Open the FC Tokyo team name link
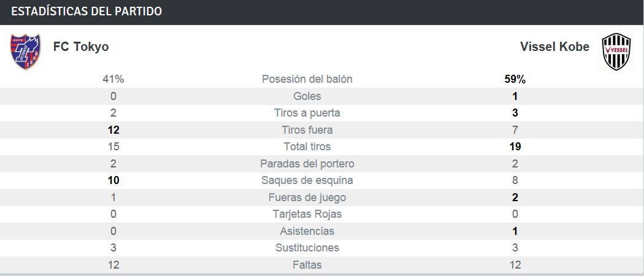The image size is (644, 276). [81, 47]
